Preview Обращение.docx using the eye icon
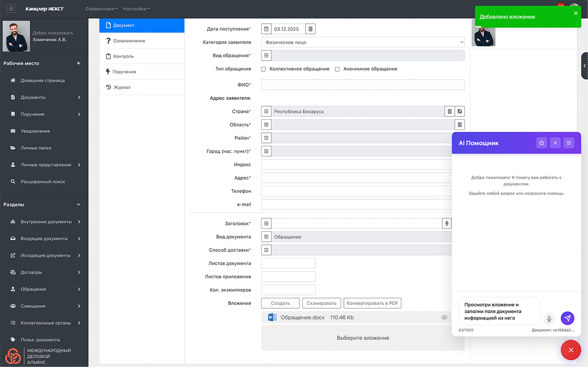The width and height of the screenshot is (588, 367). click(444, 318)
